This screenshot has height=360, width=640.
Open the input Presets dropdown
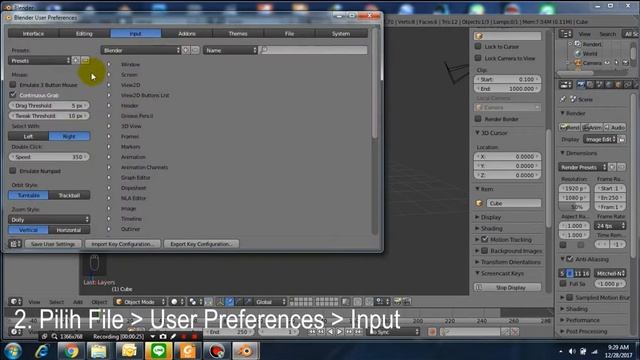[40, 60]
